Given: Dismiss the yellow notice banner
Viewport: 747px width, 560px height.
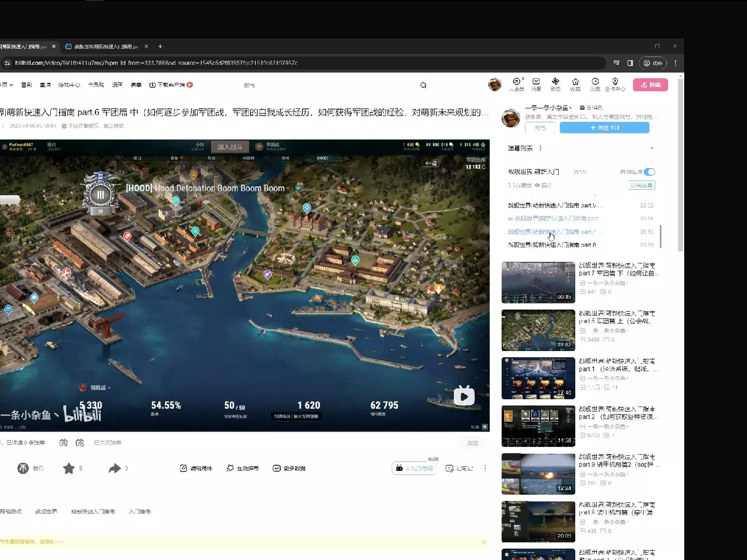Looking at the screenshot, I should pyautogui.click(x=484, y=542).
